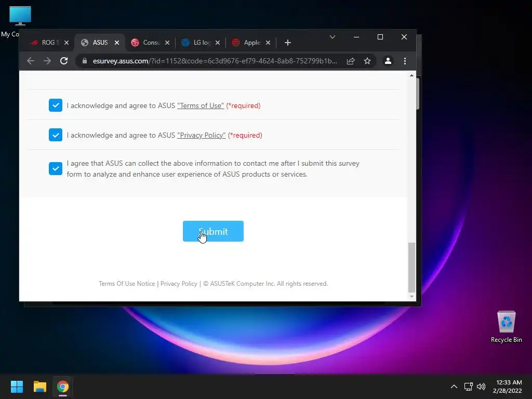Screen dimensions: 532x399
Task: Open a new browser tab
Action: point(288,43)
